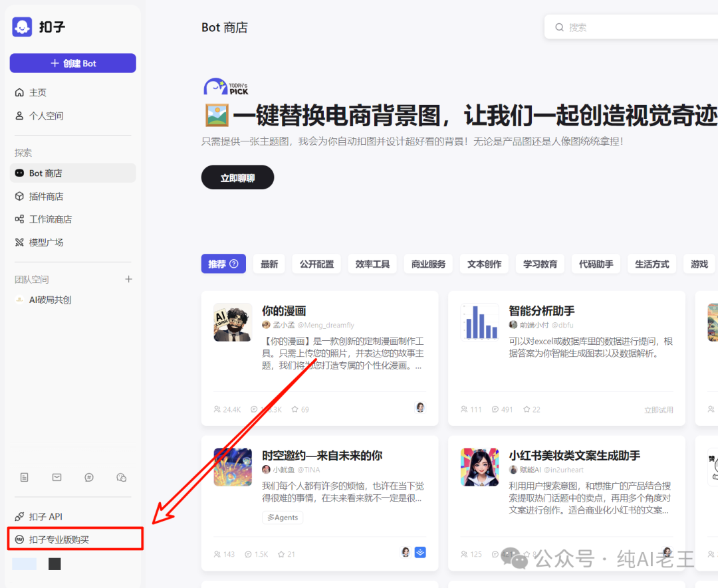
Task: Open 个人空间 in sidebar
Action: (73, 116)
